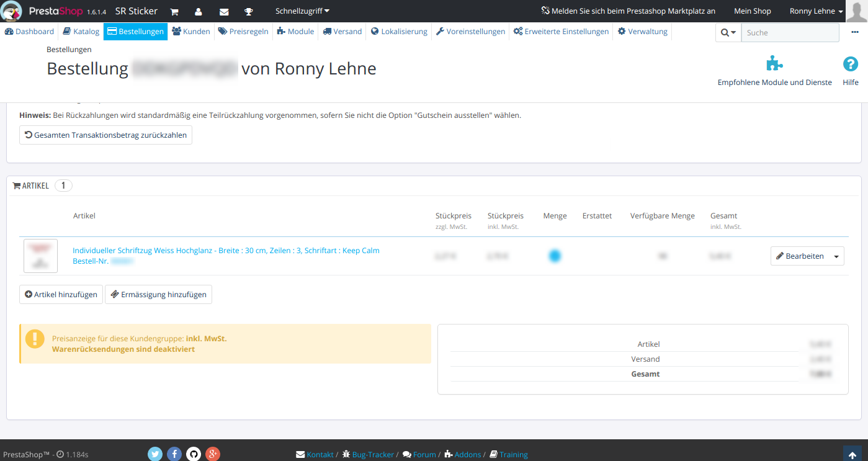
Task: Expand the Schnellzugriff quick access dropdown
Action: coord(302,11)
